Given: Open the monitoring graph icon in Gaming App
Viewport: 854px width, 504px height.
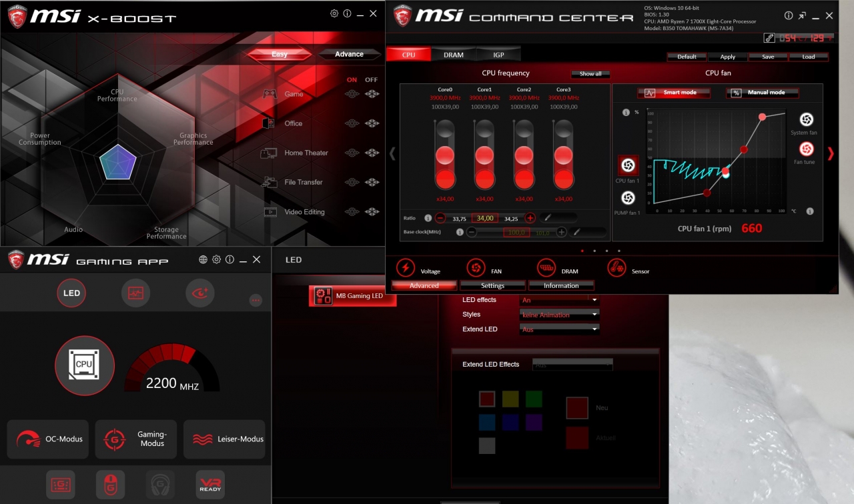Looking at the screenshot, I should click(x=135, y=293).
